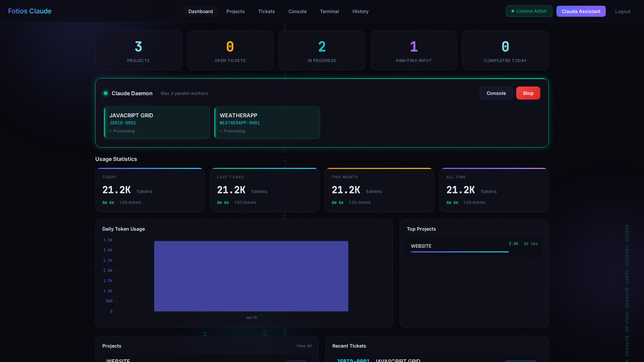Open the History page
The height and width of the screenshot is (362, 644).
click(x=360, y=11)
